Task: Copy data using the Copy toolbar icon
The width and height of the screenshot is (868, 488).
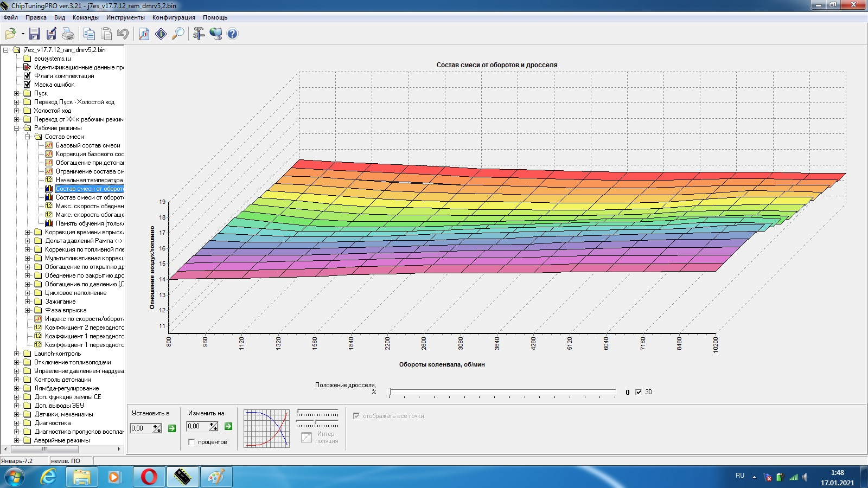Action: pyautogui.click(x=89, y=34)
